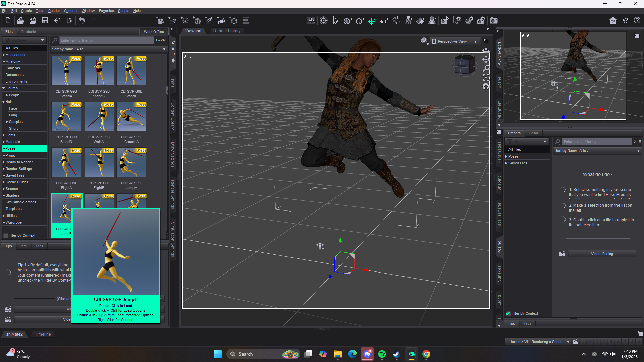Click the Render camera icon
This screenshot has width=644, height=362.
click(x=494, y=21)
